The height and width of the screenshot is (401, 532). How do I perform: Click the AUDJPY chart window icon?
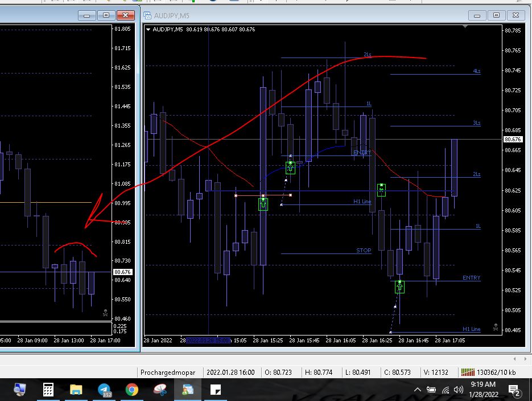coord(148,15)
